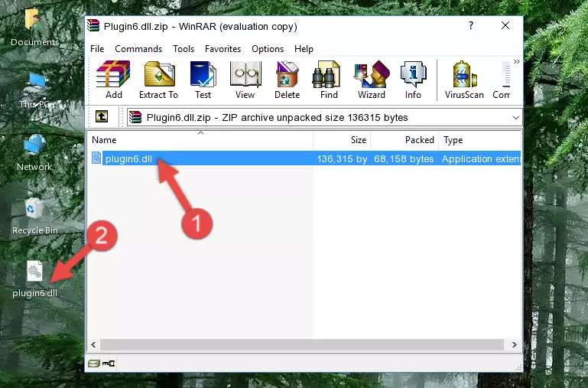Click the Application extension type cell
The image size is (588, 388).
coord(481,158)
